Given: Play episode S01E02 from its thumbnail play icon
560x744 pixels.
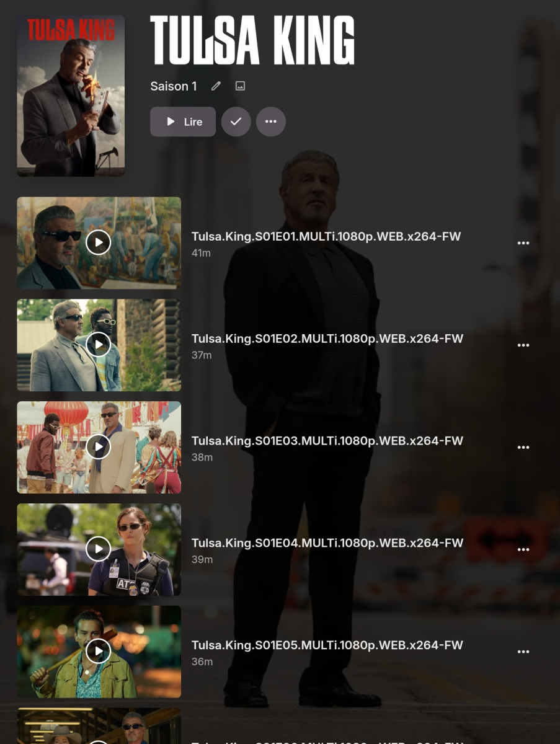Looking at the screenshot, I should [x=98, y=345].
